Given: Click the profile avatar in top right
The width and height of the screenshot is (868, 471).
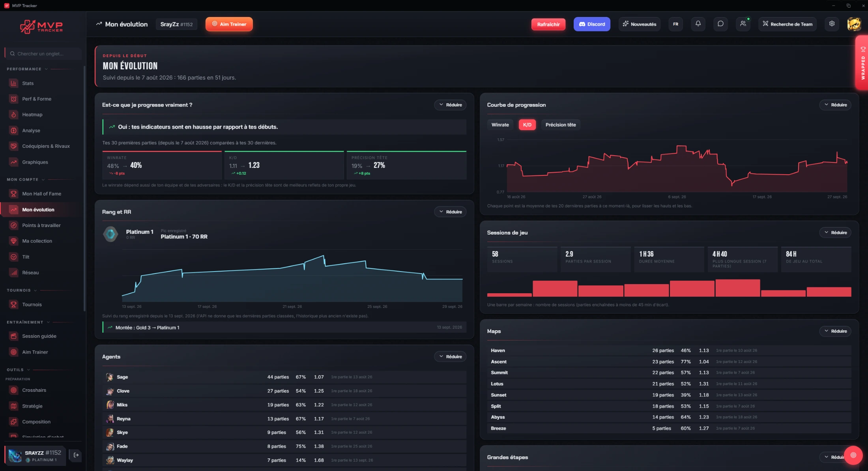Looking at the screenshot, I should pyautogui.click(x=854, y=24).
